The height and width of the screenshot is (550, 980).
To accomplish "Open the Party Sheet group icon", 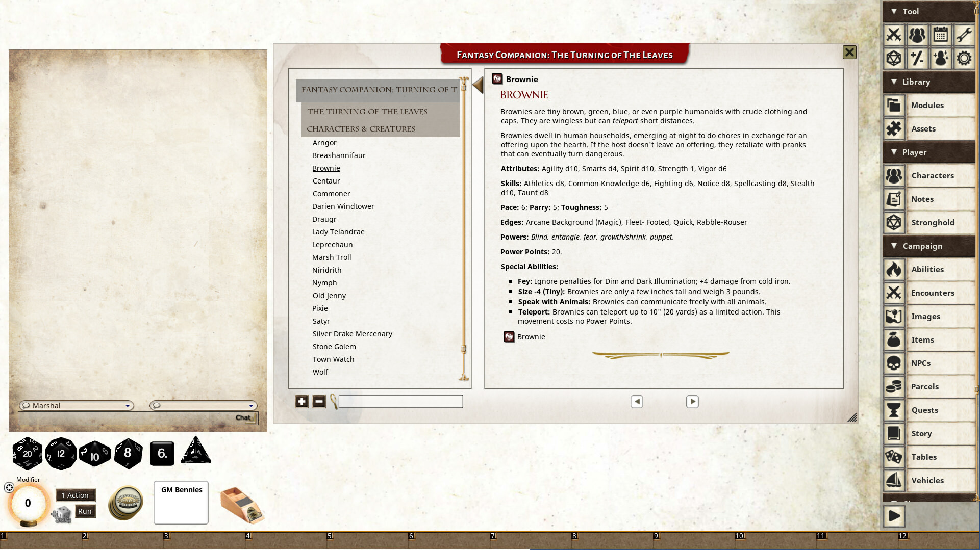I will coord(918,35).
